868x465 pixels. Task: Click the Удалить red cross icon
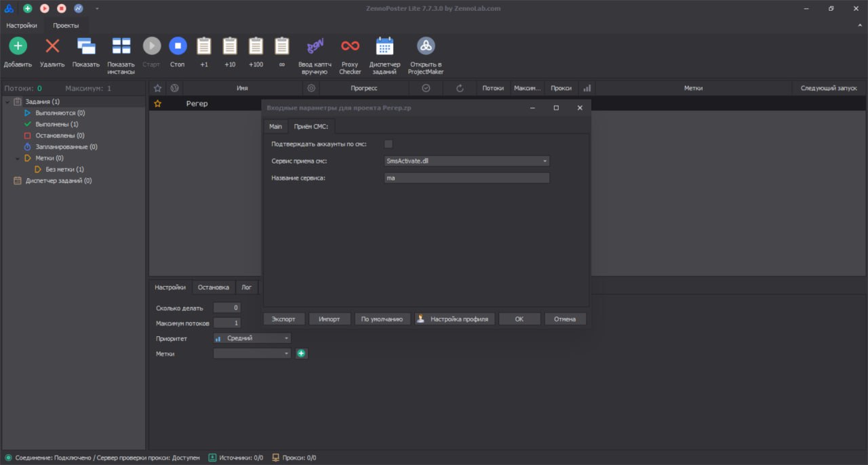(52, 46)
